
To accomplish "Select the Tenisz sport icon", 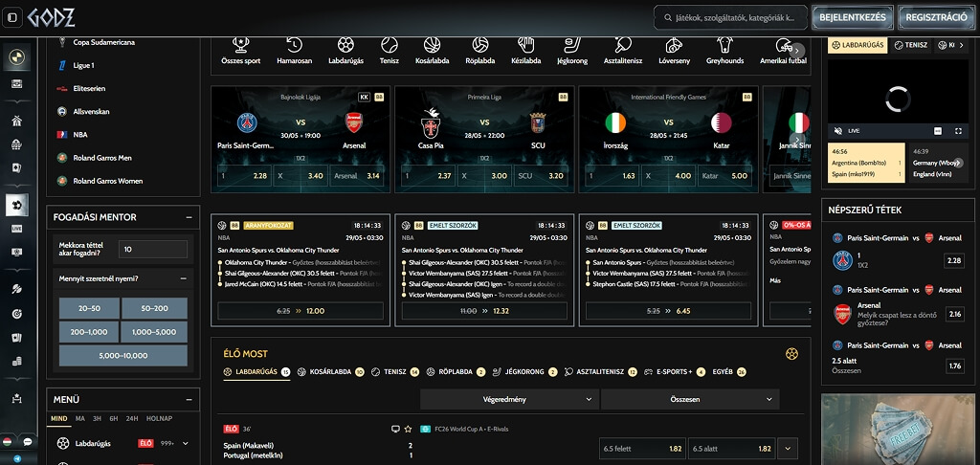I will [x=390, y=45].
